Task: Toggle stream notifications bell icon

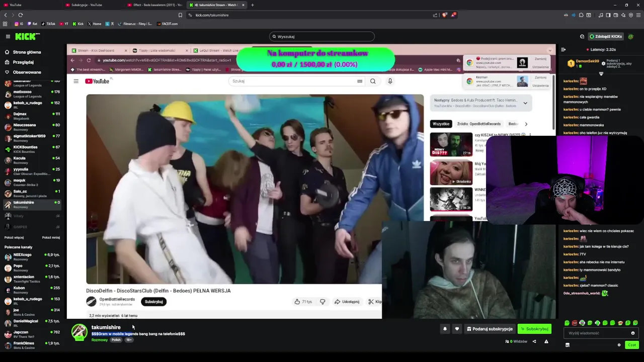Action: (445, 329)
